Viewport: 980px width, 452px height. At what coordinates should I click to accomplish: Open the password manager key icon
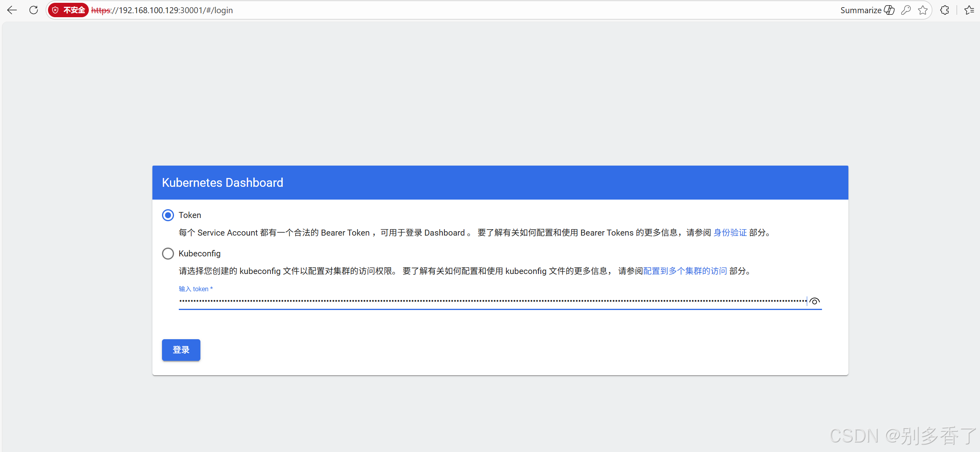click(x=906, y=10)
